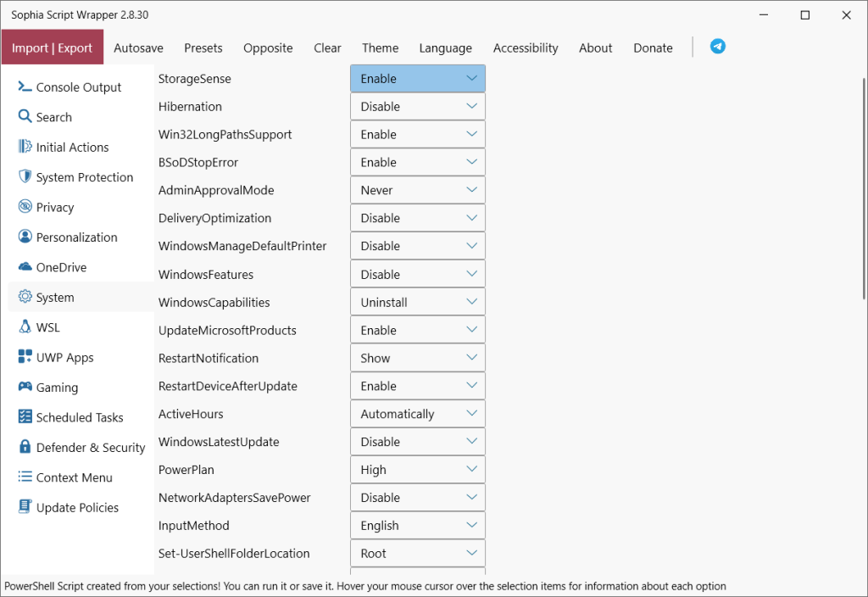Image resolution: width=868 pixels, height=597 pixels.
Task: Click the Donate menu item
Action: 653,48
